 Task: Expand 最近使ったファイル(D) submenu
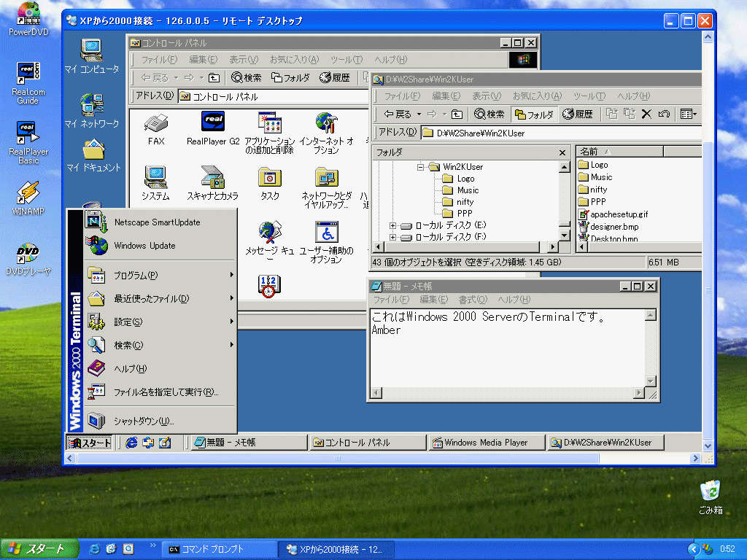tap(160, 298)
